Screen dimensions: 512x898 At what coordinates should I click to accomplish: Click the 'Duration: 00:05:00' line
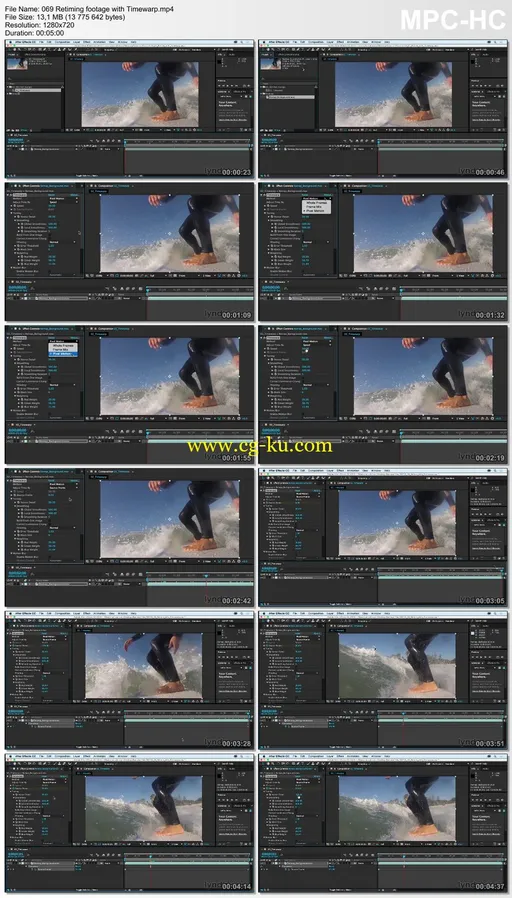[35, 33]
